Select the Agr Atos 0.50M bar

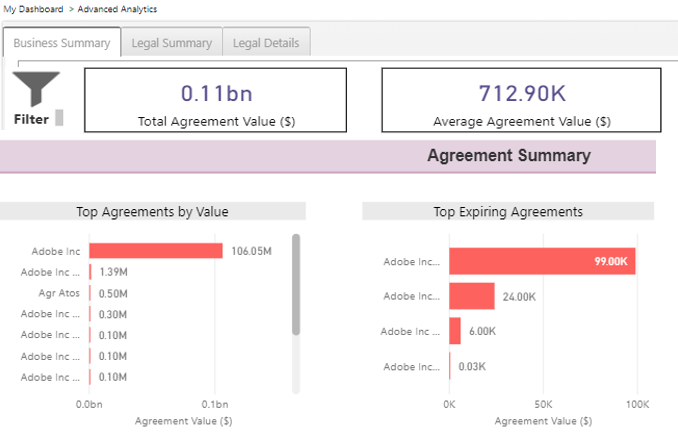(90, 293)
